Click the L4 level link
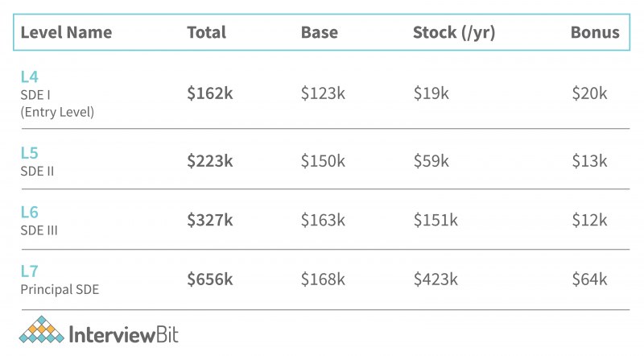Image resolution: width=644 pixels, height=356 pixels. point(29,78)
